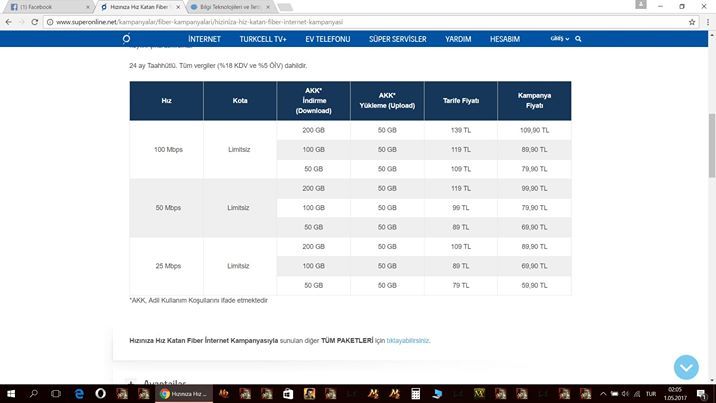Click the Chrome user profile icon
The image size is (716, 403).
point(641,5)
